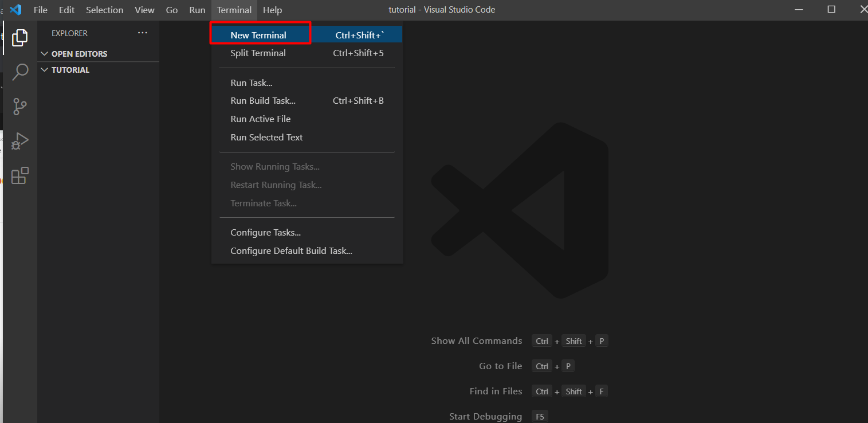The height and width of the screenshot is (423, 868).
Task: Open the Explorer view in activity bar
Action: pyautogui.click(x=20, y=38)
